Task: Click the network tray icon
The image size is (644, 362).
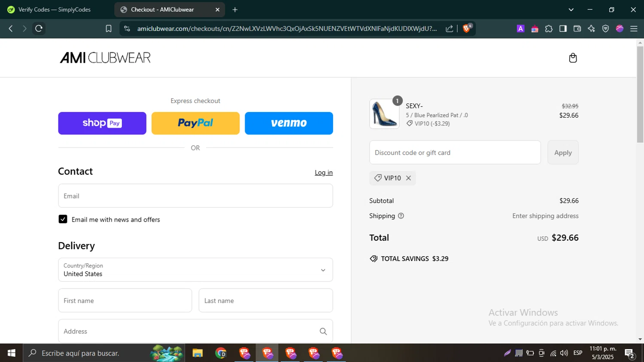Action: click(553, 353)
